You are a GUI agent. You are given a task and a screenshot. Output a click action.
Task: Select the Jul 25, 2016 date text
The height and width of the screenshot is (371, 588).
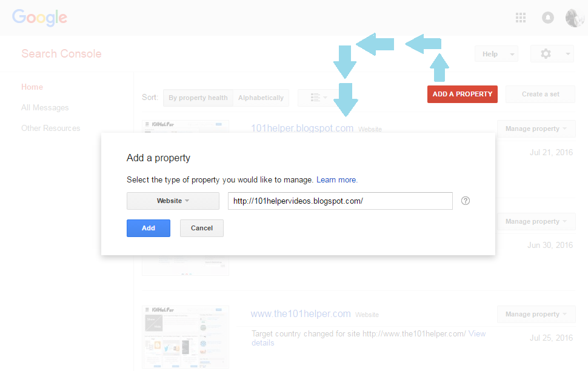pos(551,338)
